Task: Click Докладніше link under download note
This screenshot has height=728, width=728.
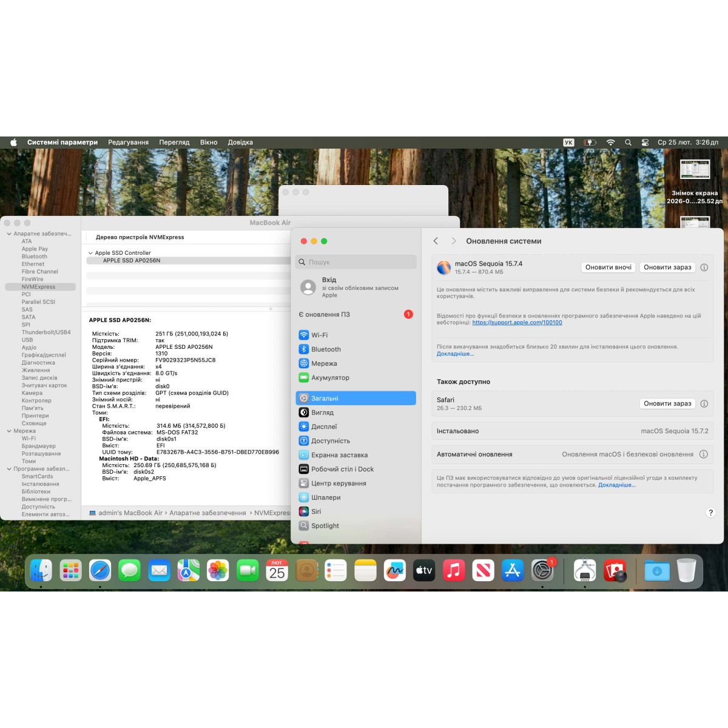Action: pyautogui.click(x=455, y=354)
